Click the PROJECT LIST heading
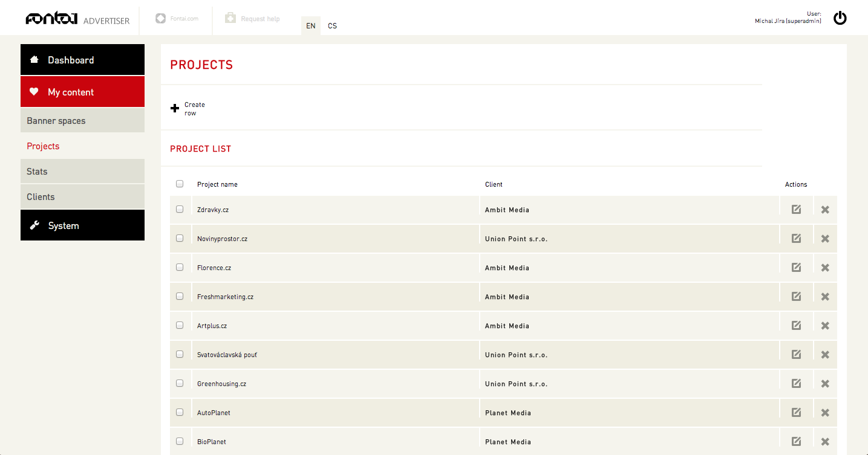Viewport: 868px width, 455px height. pyautogui.click(x=200, y=149)
